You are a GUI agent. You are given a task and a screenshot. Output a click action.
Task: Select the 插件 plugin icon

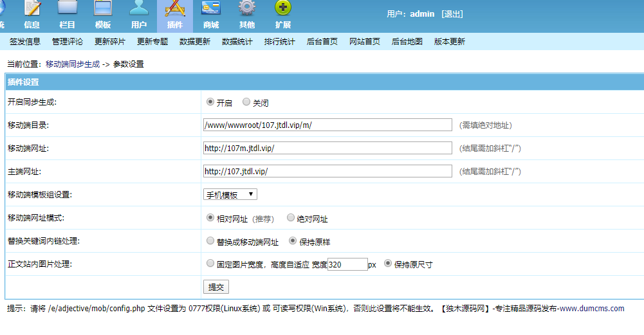(175, 8)
